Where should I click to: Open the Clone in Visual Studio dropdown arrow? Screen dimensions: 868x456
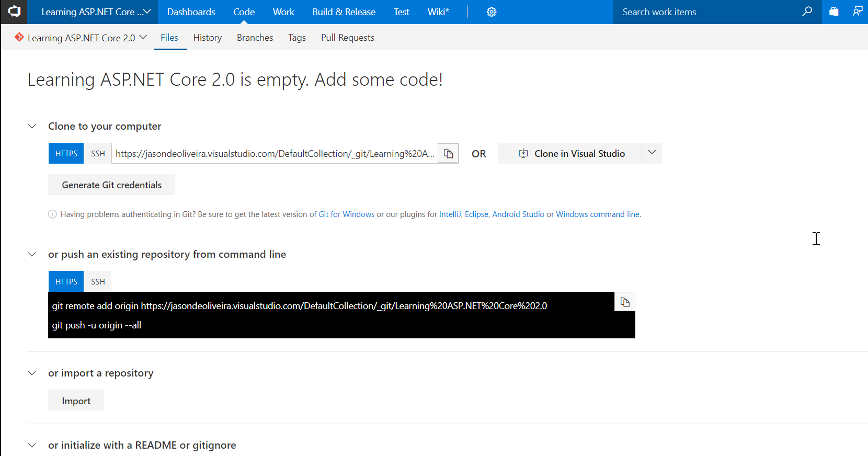point(652,153)
